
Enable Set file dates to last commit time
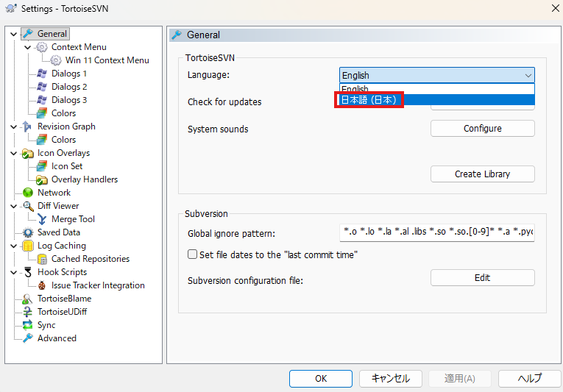point(193,254)
